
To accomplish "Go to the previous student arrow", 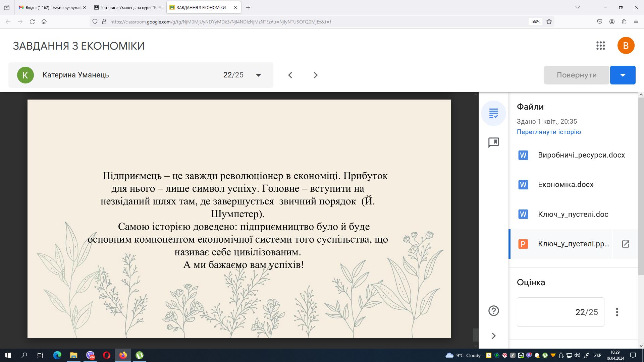I will coord(290,75).
